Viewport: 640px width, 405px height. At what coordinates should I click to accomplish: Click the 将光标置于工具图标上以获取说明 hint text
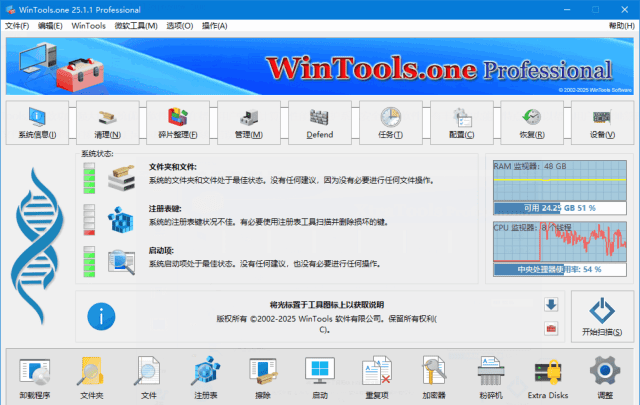point(327,305)
